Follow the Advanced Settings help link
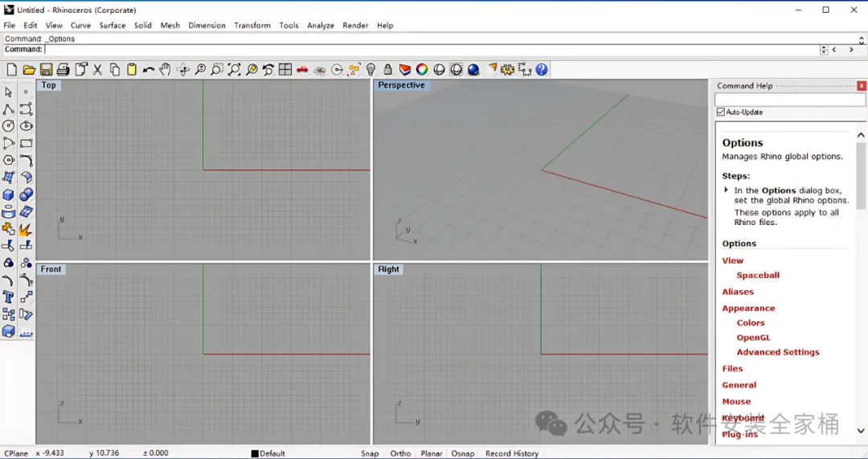 coord(778,352)
